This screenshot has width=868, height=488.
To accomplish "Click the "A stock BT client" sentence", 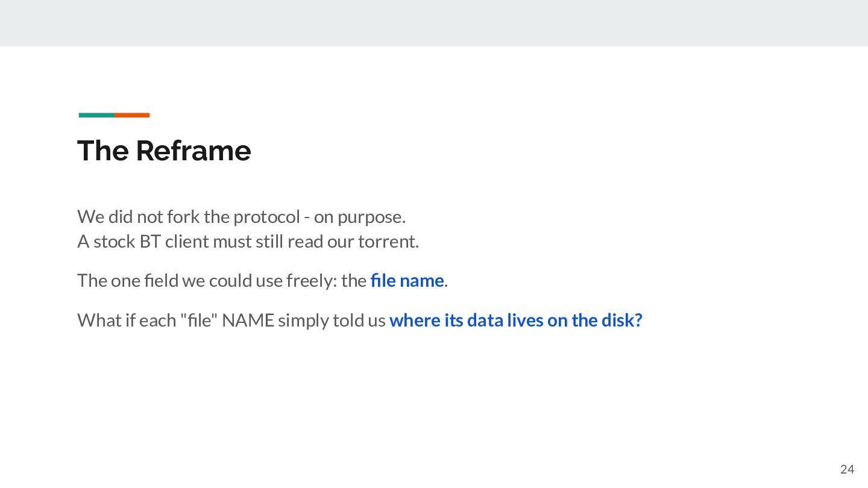I will pos(248,242).
